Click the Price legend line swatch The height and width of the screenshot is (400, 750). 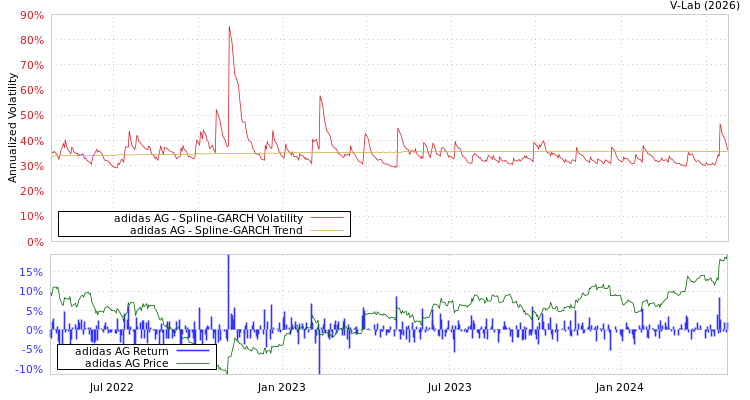pos(192,363)
